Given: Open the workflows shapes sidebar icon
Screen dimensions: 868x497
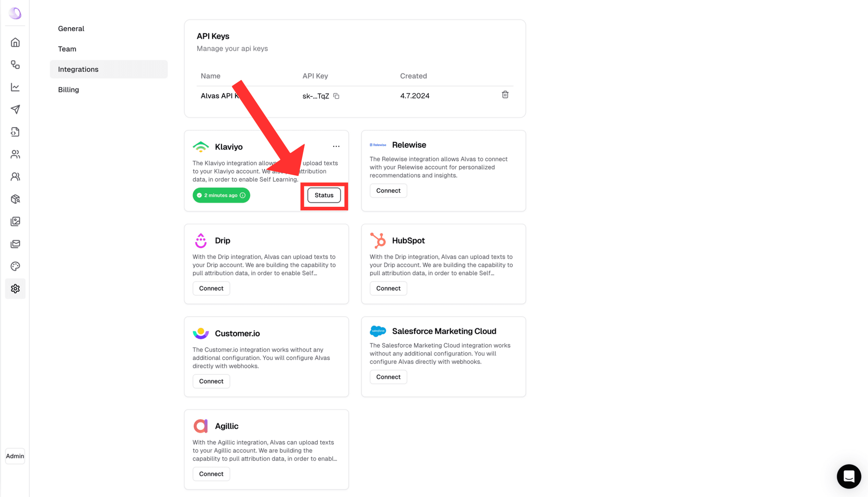Looking at the screenshot, I should click(x=15, y=65).
